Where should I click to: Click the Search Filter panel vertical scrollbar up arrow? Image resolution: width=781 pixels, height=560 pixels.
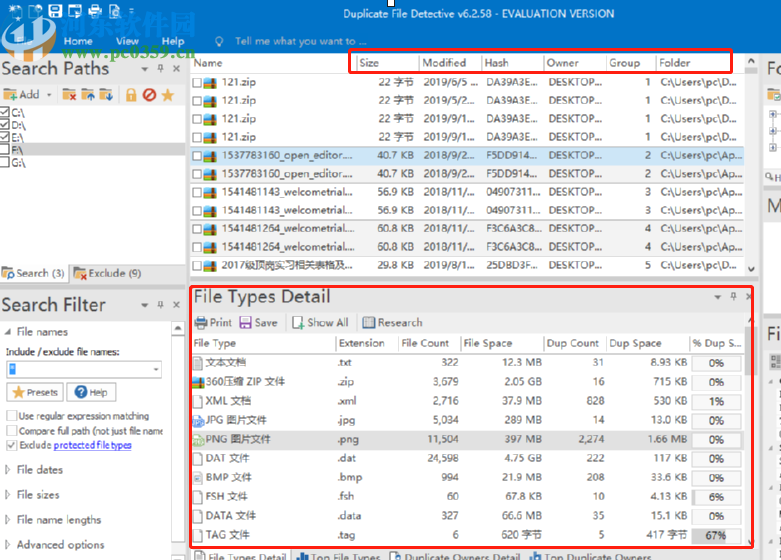coord(178,328)
